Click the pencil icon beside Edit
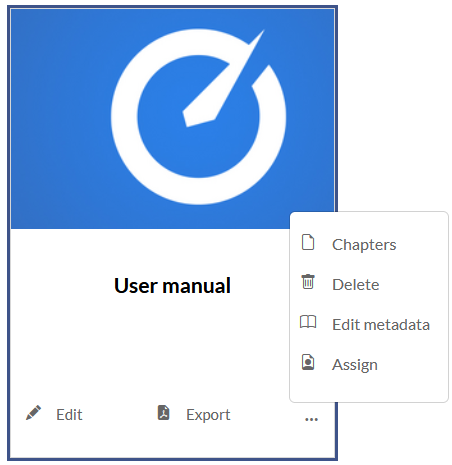This screenshot has height=465, width=452. pos(33,413)
